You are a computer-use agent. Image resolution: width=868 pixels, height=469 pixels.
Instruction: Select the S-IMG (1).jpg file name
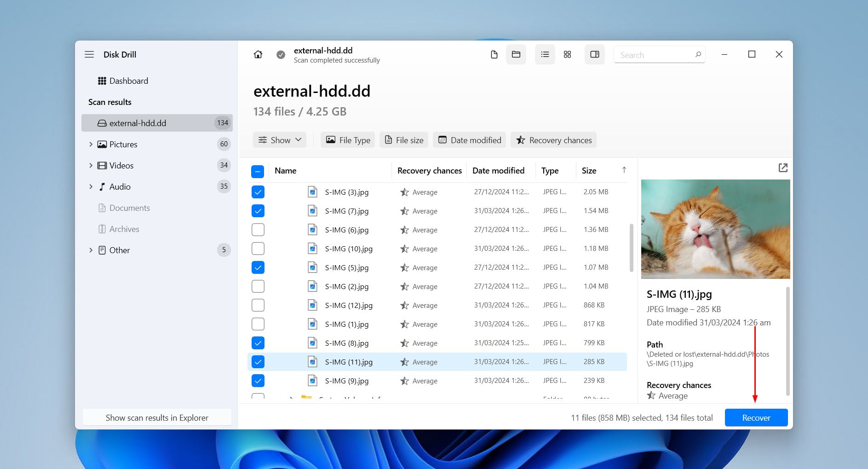[x=347, y=324]
